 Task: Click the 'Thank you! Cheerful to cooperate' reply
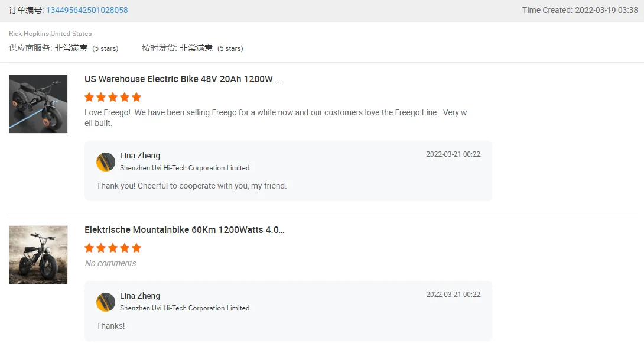[x=191, y=186]
